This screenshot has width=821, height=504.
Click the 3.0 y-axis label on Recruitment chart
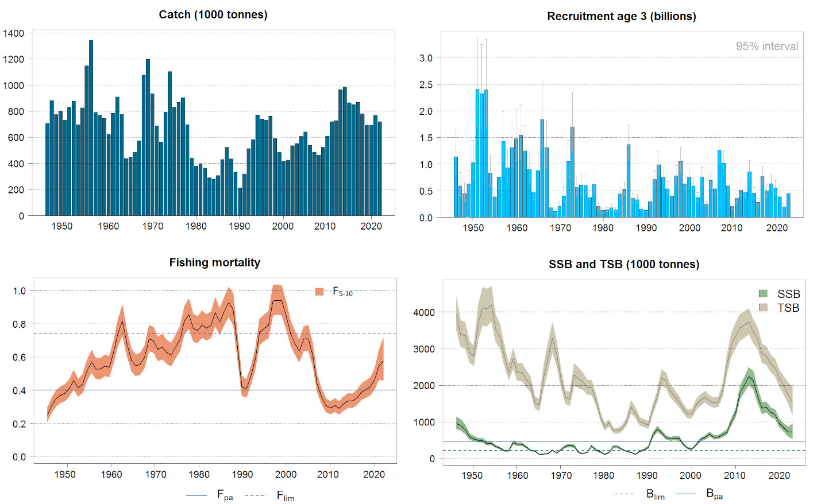point(426,58)
